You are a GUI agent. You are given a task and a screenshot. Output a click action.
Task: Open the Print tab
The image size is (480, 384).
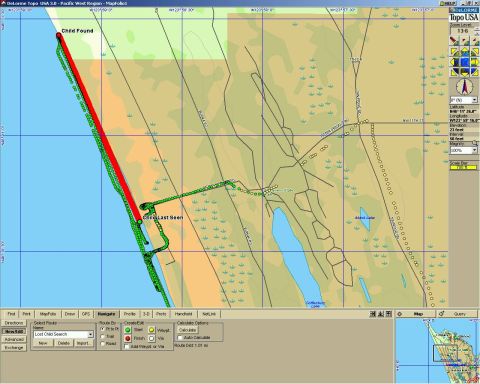27,314
